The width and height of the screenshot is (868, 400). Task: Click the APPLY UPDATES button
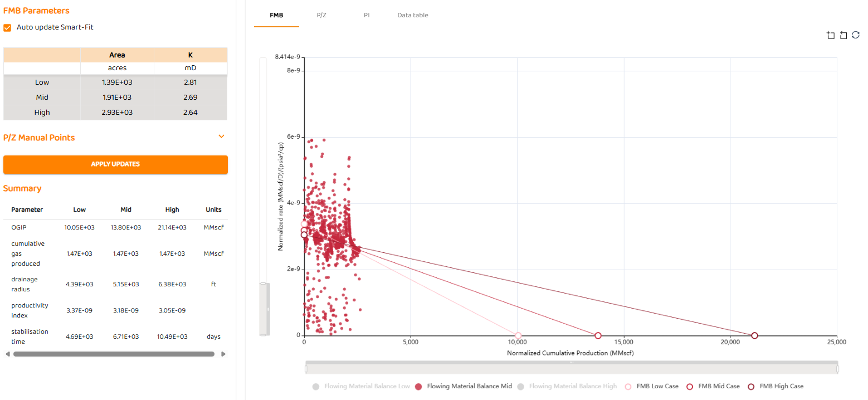click(115, 164)
